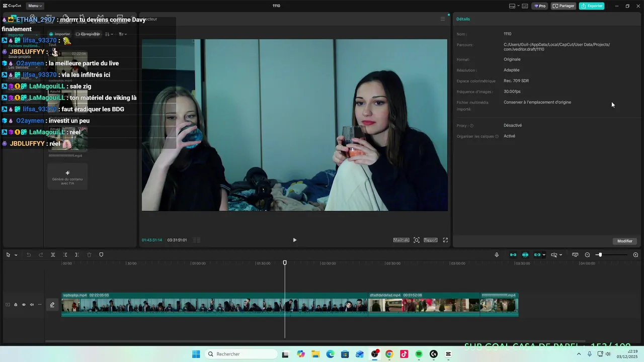This screenshot has height=362, width=644.
Task: Click the Rechercher taskbar search field
Action: click(x=242, y=354)
